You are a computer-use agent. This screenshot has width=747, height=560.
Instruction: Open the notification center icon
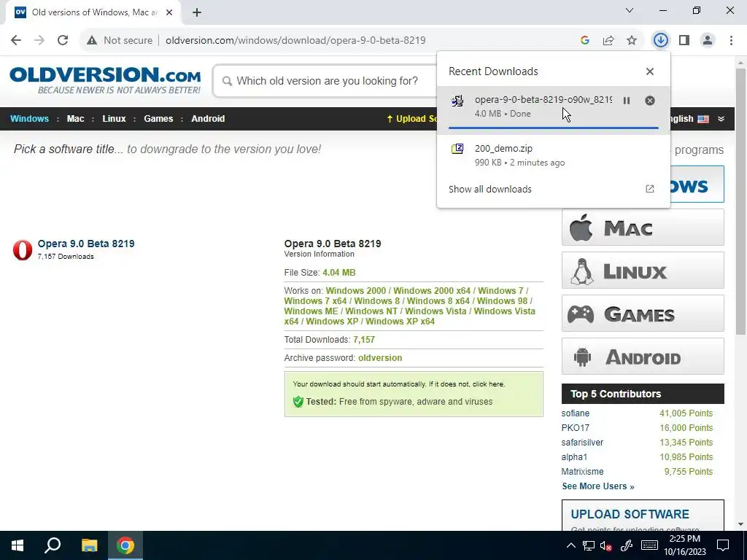723,545
